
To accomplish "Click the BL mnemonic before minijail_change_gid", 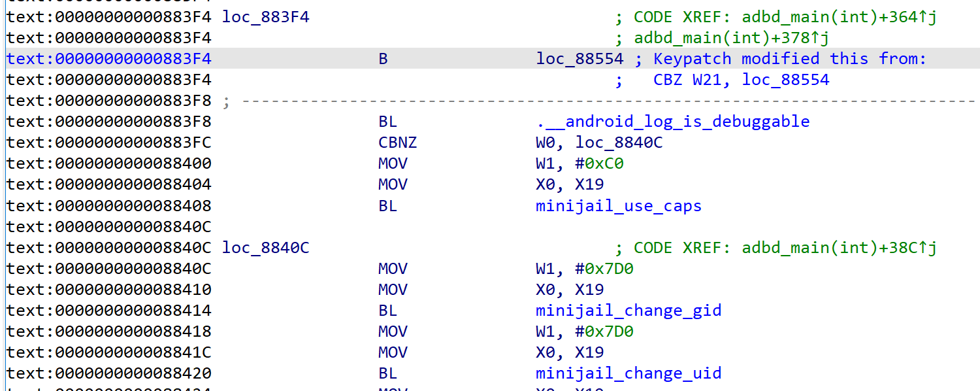I will click(x=387, y=311).
